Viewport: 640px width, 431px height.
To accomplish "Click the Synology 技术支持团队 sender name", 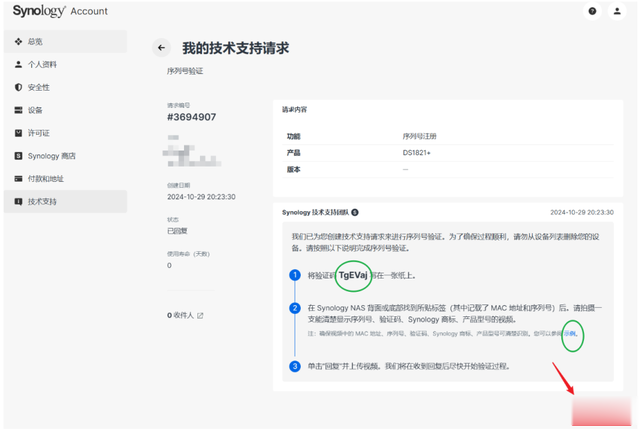I will (x=315, y=212).
